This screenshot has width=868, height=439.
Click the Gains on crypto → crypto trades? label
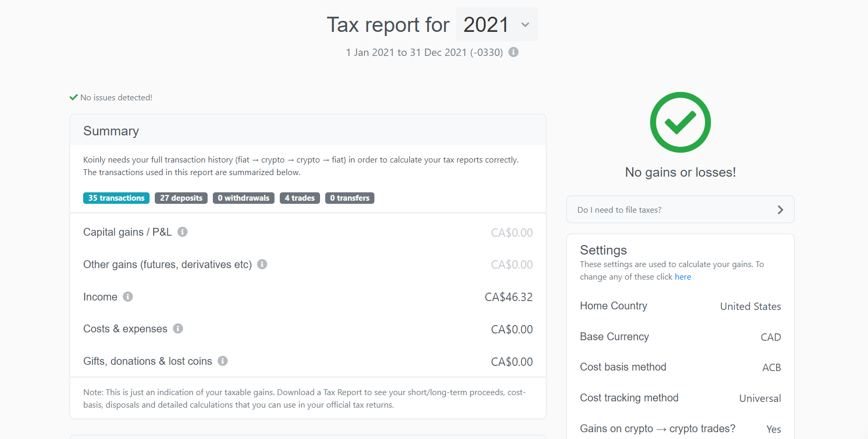click(x=658, y=429)
